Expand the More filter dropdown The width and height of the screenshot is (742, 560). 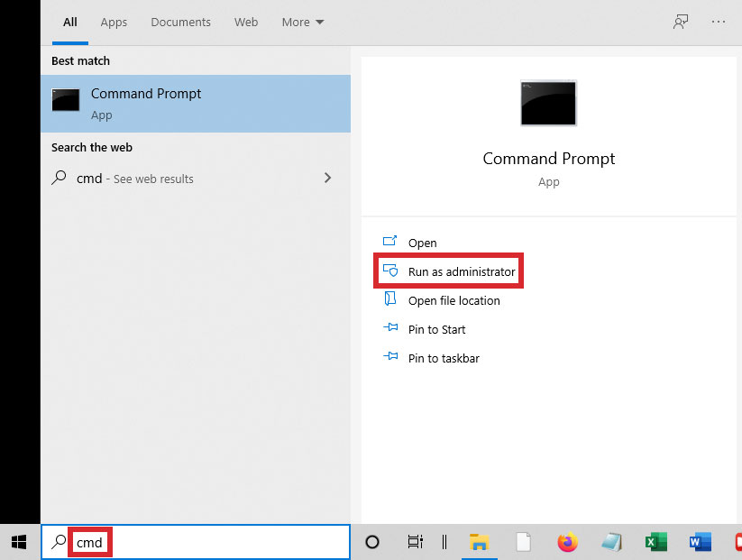click(x=303, y=23)
